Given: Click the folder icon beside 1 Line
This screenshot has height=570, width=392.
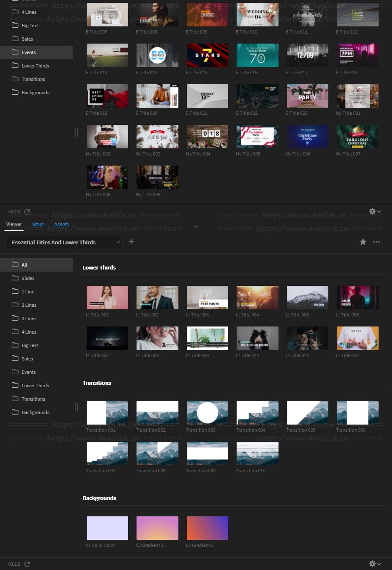Looking at the screenshot, I should coord(15,291).
